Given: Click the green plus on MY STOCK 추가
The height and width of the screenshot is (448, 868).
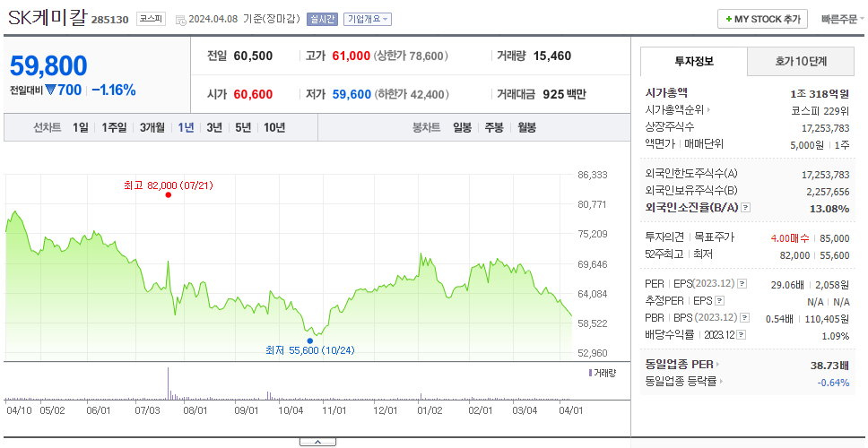Looking at the screenshot, I should coord(728,19).
